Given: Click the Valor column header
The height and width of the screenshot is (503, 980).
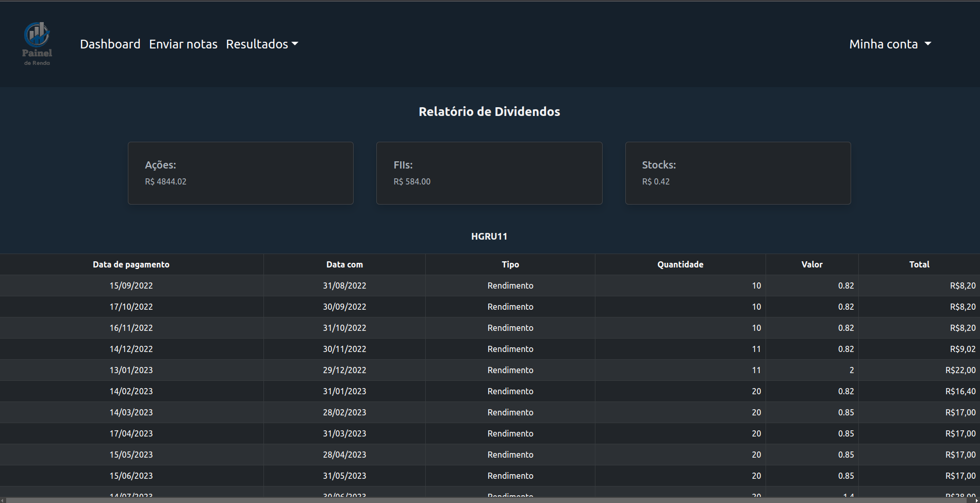Looking at the screenshot, I should tap(812, 264).
